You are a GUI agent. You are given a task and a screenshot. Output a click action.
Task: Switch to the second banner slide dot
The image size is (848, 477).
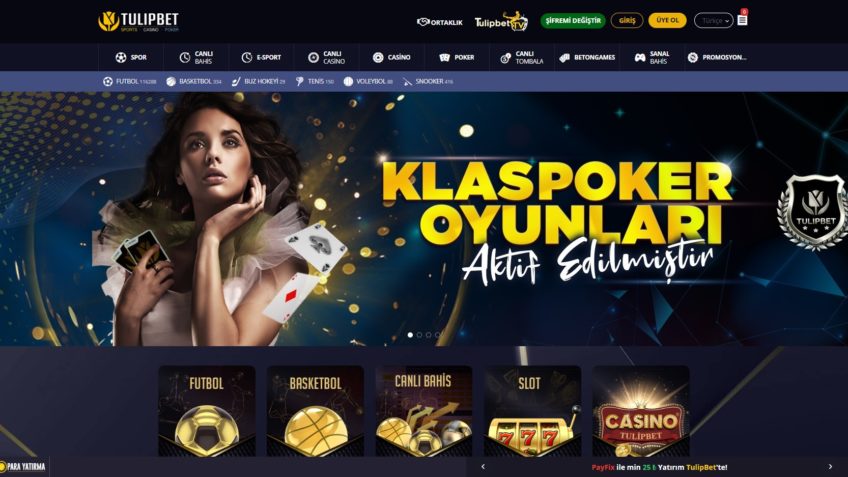(419, 335)
